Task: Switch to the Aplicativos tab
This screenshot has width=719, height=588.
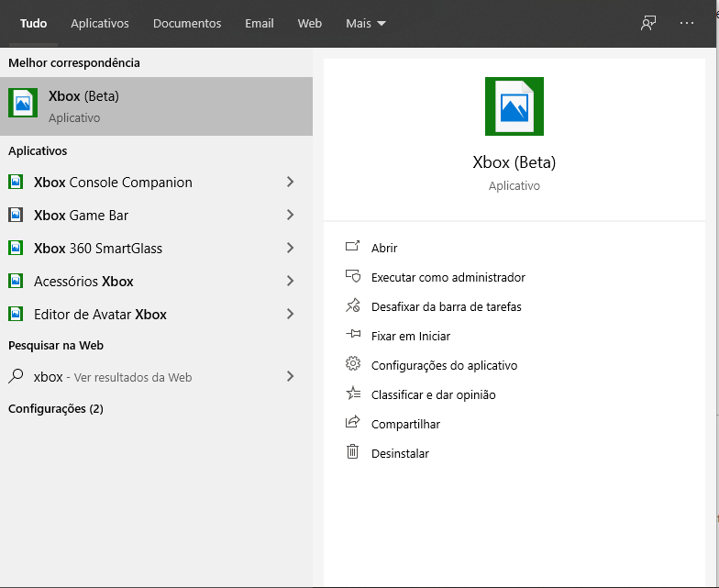Action: (99, 24)
